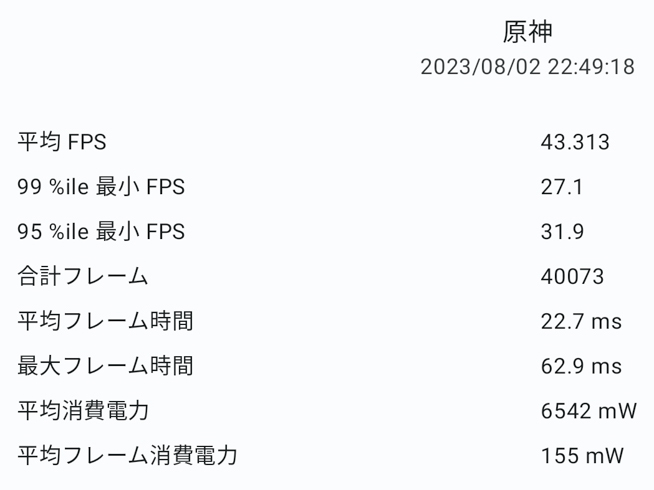654x490 pixels.
Task: Select the 平均フレーム時間 label
Action: (x=105, y=321)
